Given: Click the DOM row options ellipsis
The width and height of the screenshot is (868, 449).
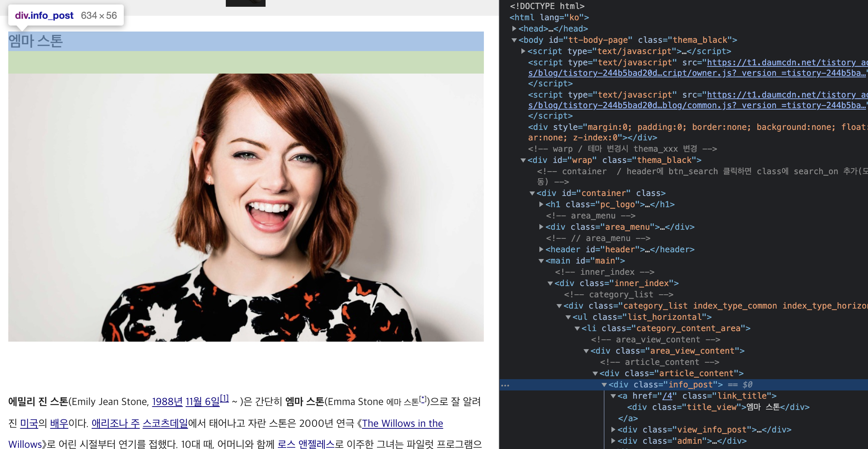Looking at the screenshot, I should click(x=505, y=385).
